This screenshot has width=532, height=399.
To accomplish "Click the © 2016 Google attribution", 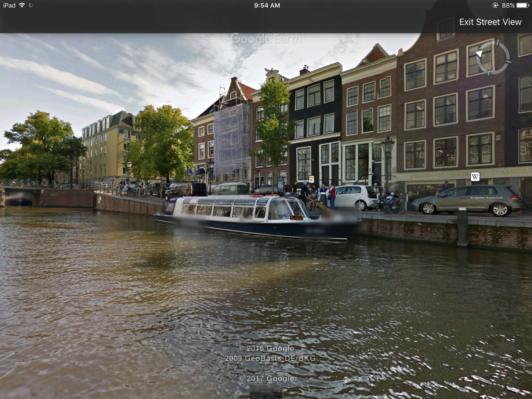I will click(266, 348).
